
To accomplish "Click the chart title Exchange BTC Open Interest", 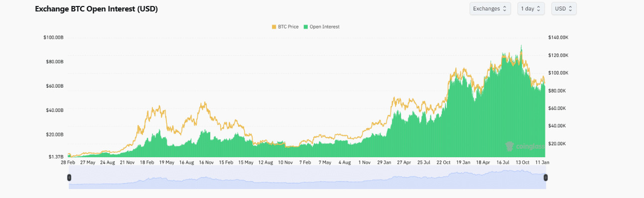I will [x=96, y=9].
